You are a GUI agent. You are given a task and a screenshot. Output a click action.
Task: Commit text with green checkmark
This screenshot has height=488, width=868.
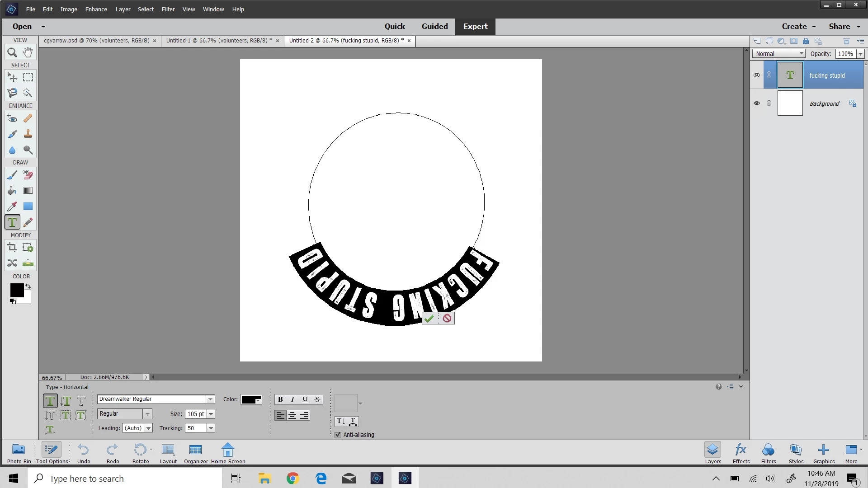(x=429, y=319)
